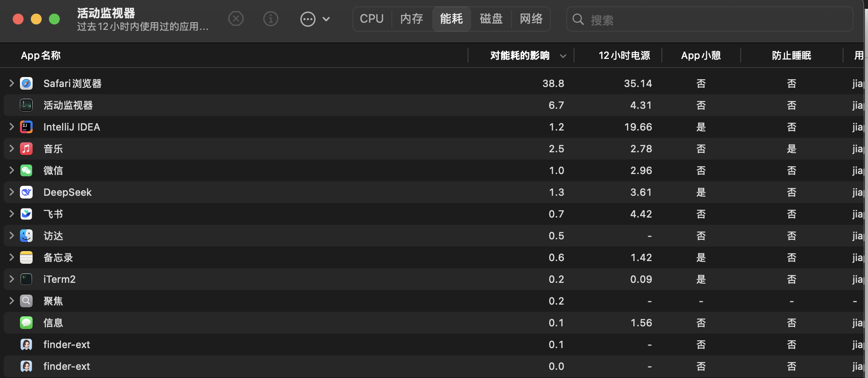This screenshot has height=378, width=868.
Task: Expand the Safari浏览器 row
Action: point(12,83)
